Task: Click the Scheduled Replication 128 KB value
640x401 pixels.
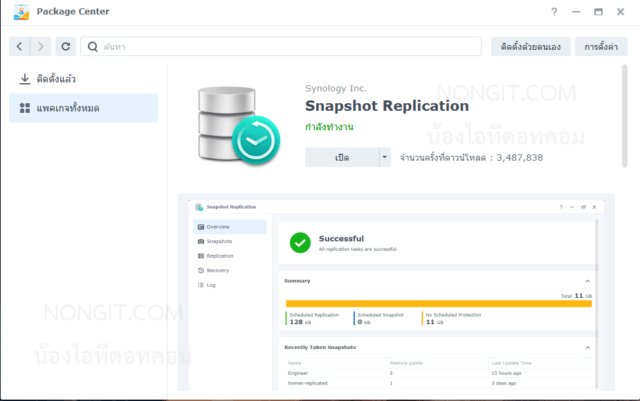Action: (300, 322)
